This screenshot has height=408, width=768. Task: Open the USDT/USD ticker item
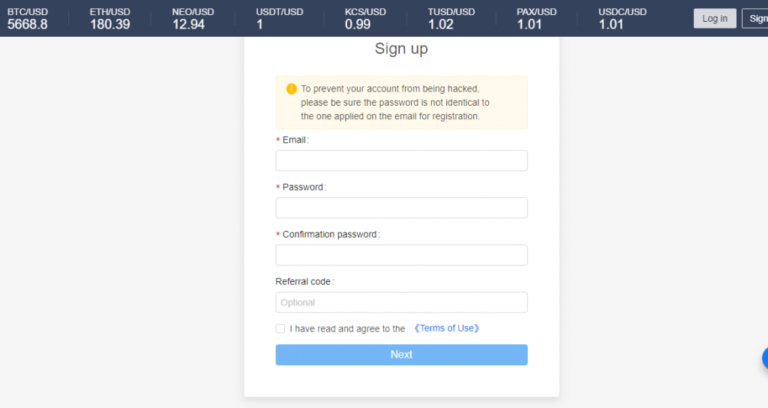pyautogui.click(x=279, y=19)
